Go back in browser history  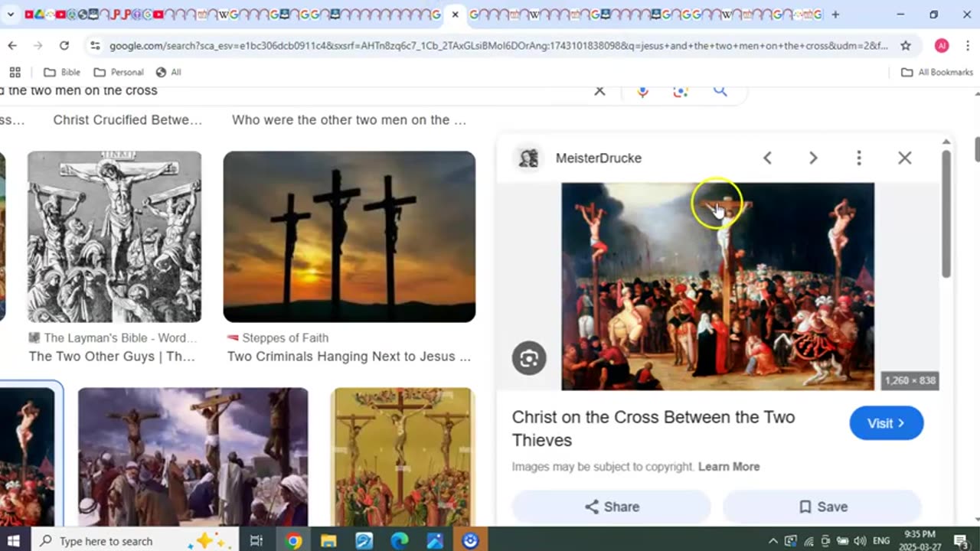coord(12,46)
